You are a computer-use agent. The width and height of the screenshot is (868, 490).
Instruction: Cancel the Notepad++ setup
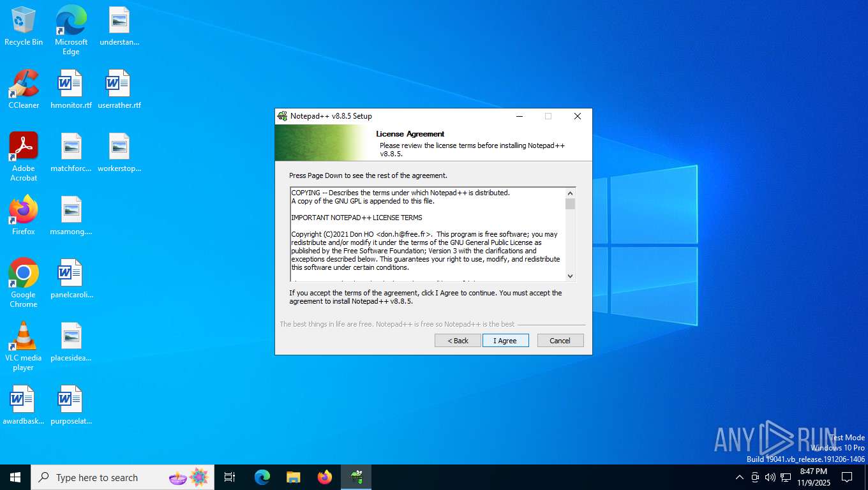pos(560,341)
